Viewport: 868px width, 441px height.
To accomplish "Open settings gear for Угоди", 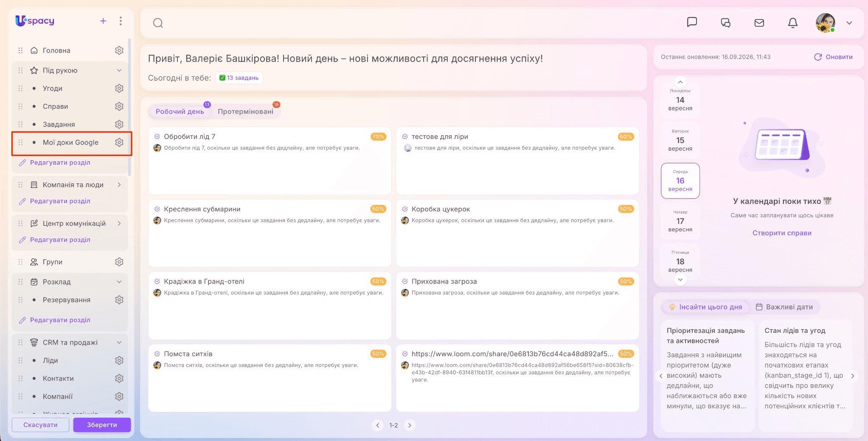I will point(119,88).
